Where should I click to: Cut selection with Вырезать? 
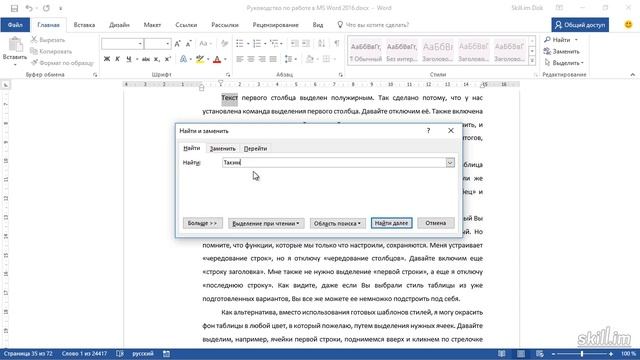(48, 40)
